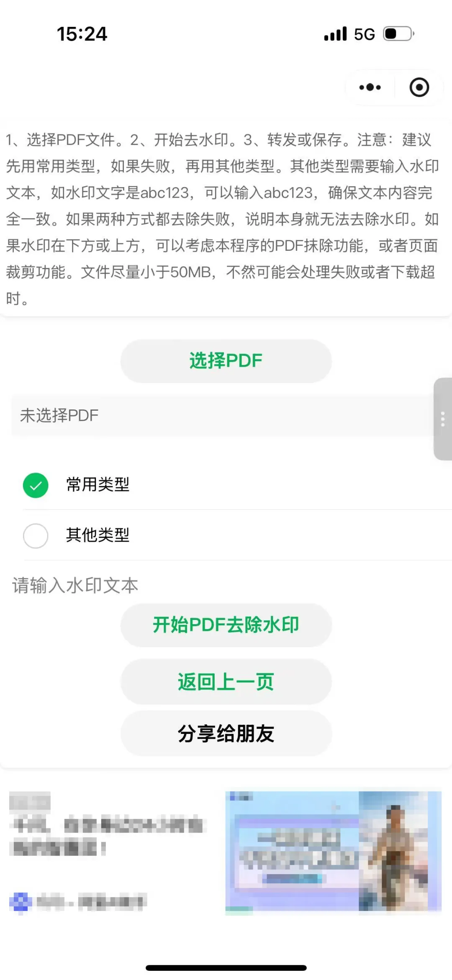Tap the small ad source logo icon

(21, 901)
